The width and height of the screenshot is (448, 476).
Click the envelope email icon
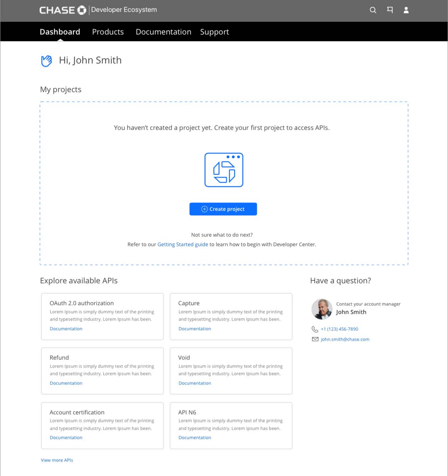click(315, 339)
